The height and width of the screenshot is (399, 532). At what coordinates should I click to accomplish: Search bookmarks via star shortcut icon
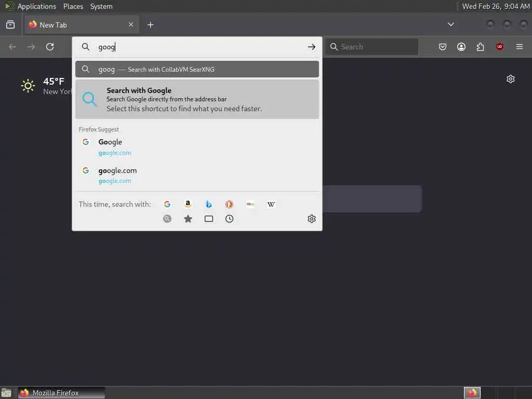pyautogui.click(x=188, y=219)
